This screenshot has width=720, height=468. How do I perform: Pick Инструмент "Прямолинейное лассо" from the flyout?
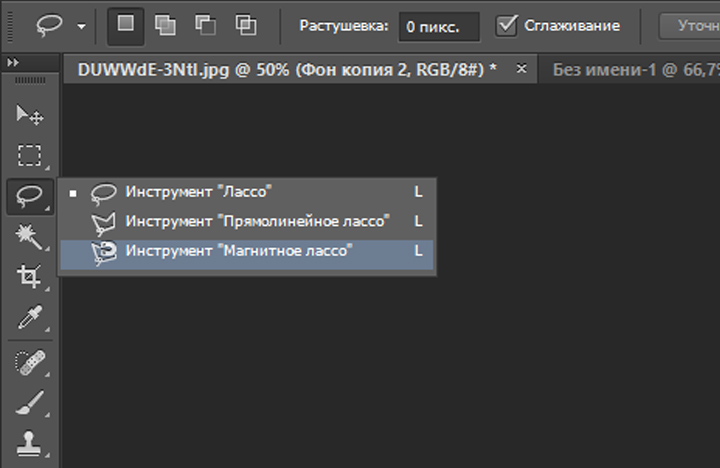pos(247,222)
